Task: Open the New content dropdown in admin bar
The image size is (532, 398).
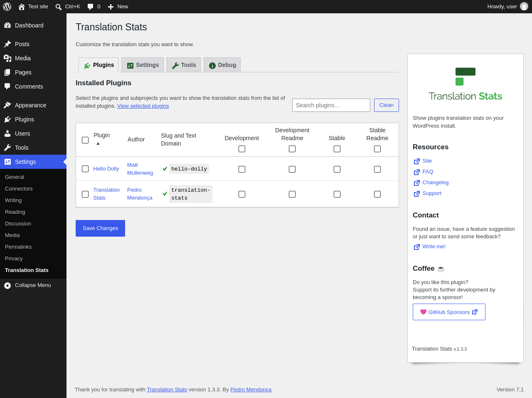Action: (x=118, y=7)
